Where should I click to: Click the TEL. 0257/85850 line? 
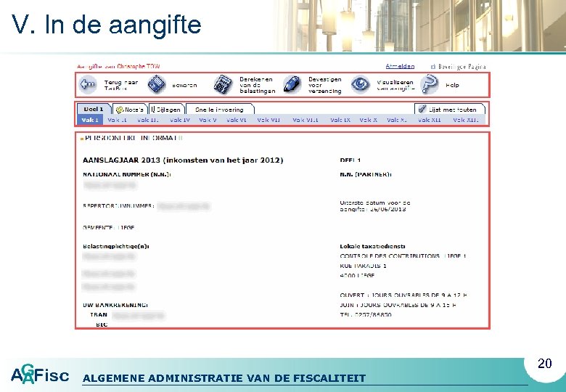(x=366, y=315)
